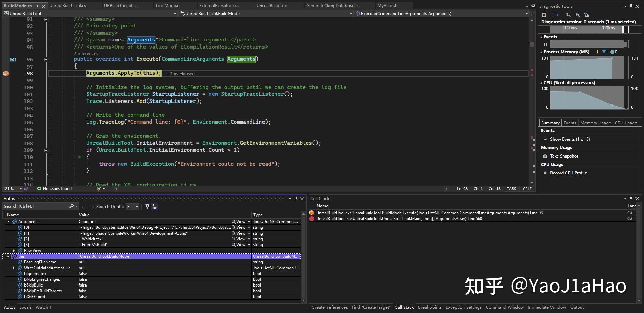Screen dimensions: 644x313
Task: Zoom out on the diagnostics timeline
Action: (578, 15)
